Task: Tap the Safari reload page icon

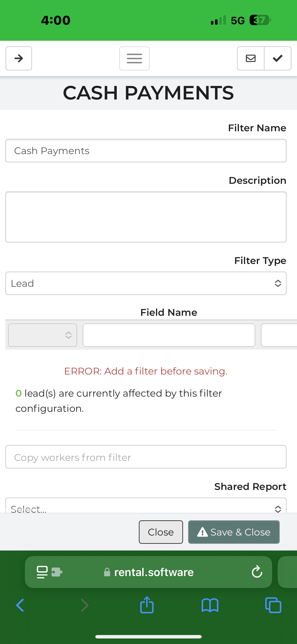Action: click(257, 572)
